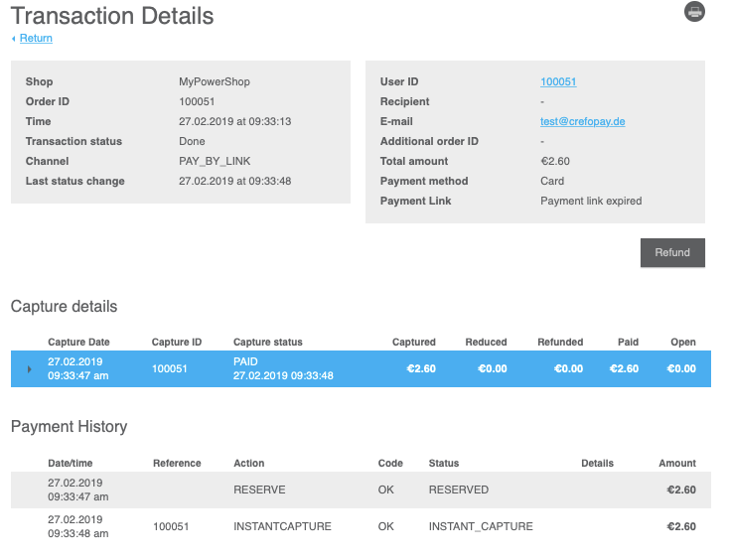This screenshot has height=560, width=729.
Task: Click Reference 100051 in Payment History
Action: pyautogui.click(x=171, y=526)
